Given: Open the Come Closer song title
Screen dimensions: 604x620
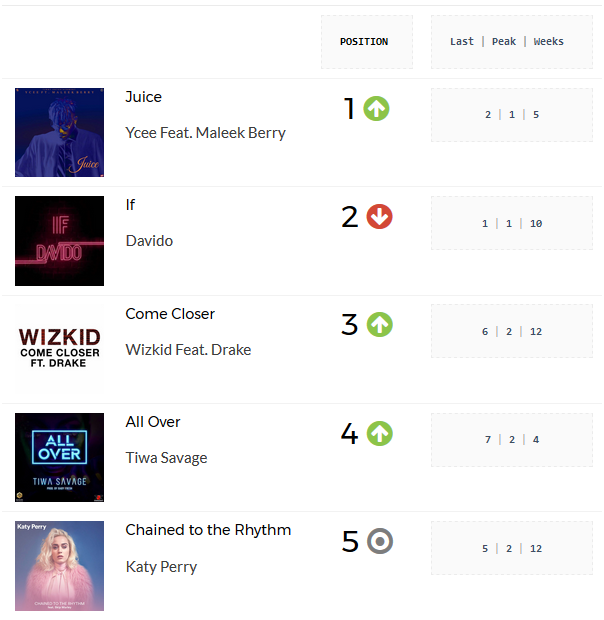Looking at the screenshot, I should tap(170, 314).
